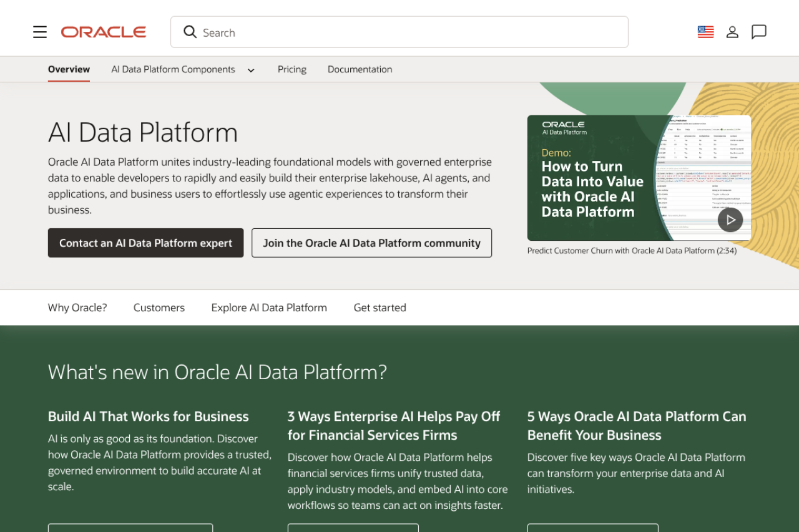Jump to Explore AI Data Platform section
The image size is (799, 532).
pyautogui.click(x=269, y=307)
